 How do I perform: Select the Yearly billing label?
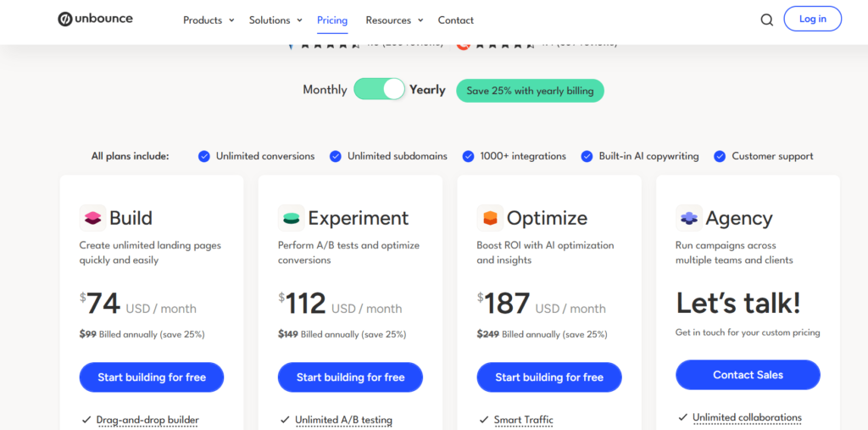[427, 90]
